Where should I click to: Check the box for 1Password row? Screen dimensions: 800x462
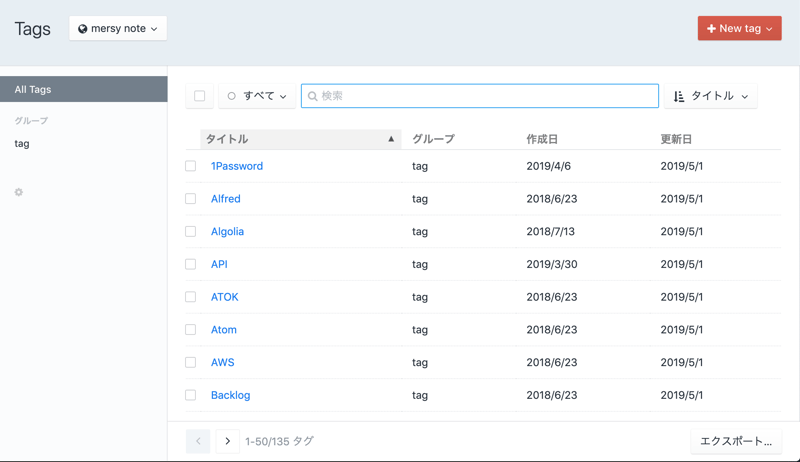(x=190, y=166)
